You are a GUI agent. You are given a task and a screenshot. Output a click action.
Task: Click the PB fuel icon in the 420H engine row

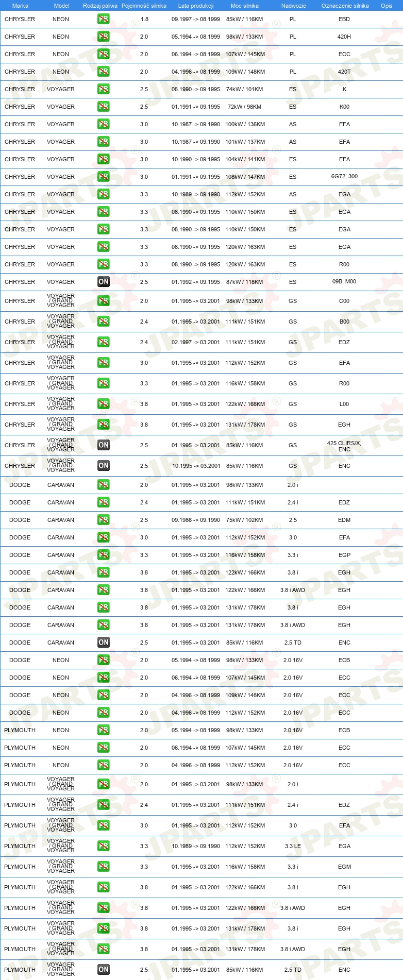click(104, 37)
